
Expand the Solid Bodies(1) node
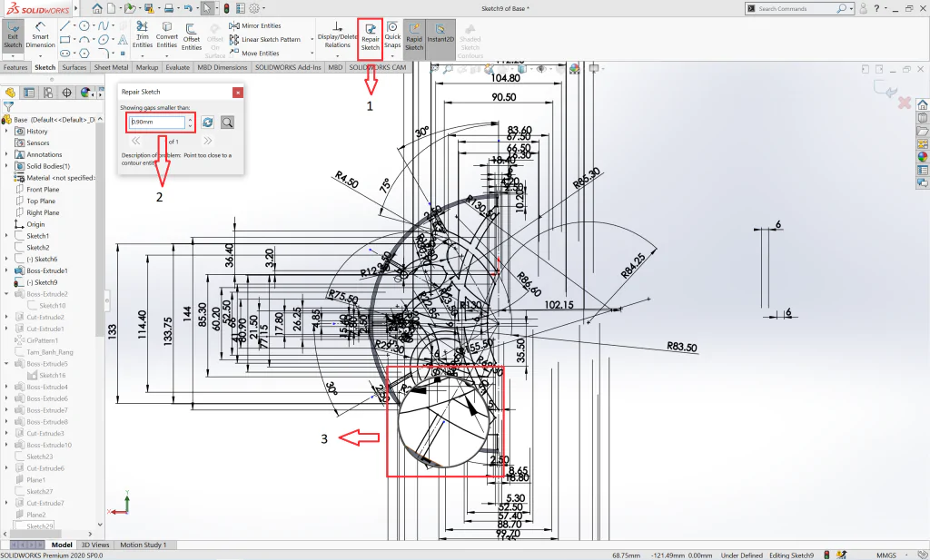[6, 166]
